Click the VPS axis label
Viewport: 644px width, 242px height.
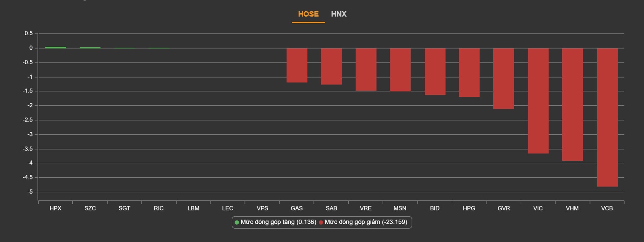pos(262,208)
